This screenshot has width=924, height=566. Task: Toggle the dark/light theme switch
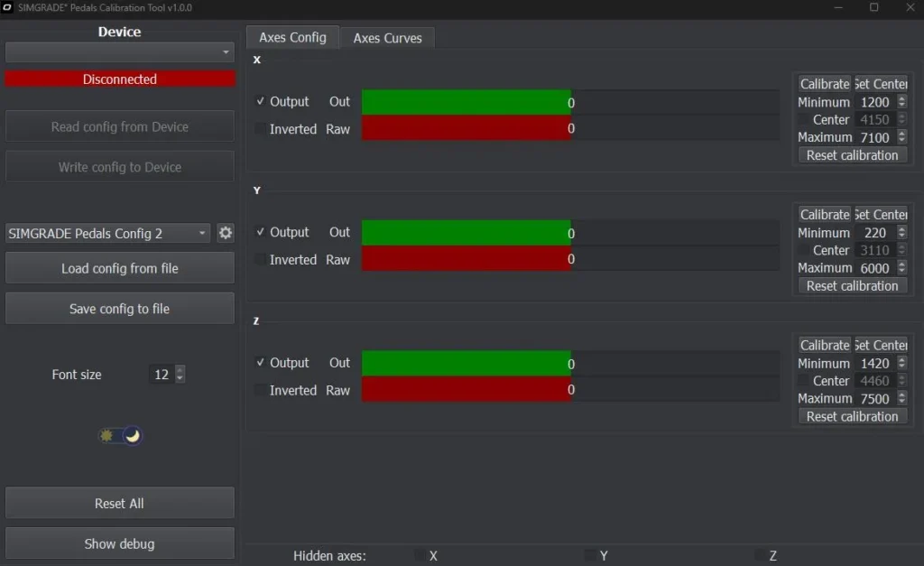120,436
